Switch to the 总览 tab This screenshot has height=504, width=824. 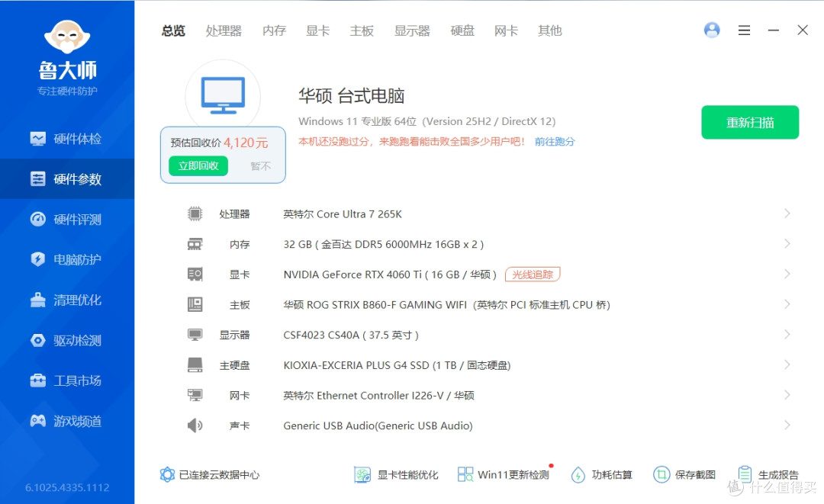pos(173,31)
